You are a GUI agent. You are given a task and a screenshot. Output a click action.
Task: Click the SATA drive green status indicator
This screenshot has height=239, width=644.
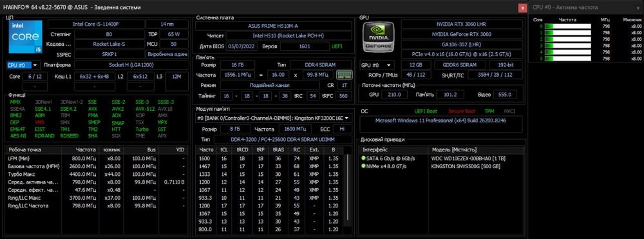coord(363,158)
